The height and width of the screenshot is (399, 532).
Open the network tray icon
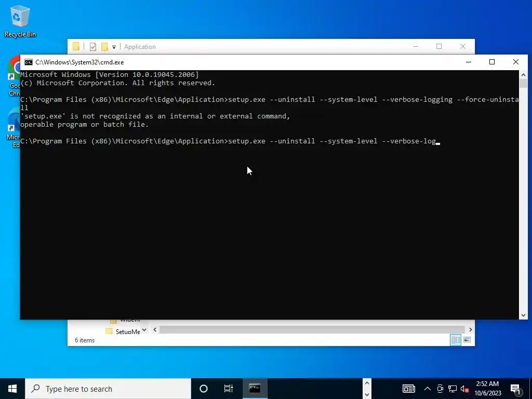point(453,389)
